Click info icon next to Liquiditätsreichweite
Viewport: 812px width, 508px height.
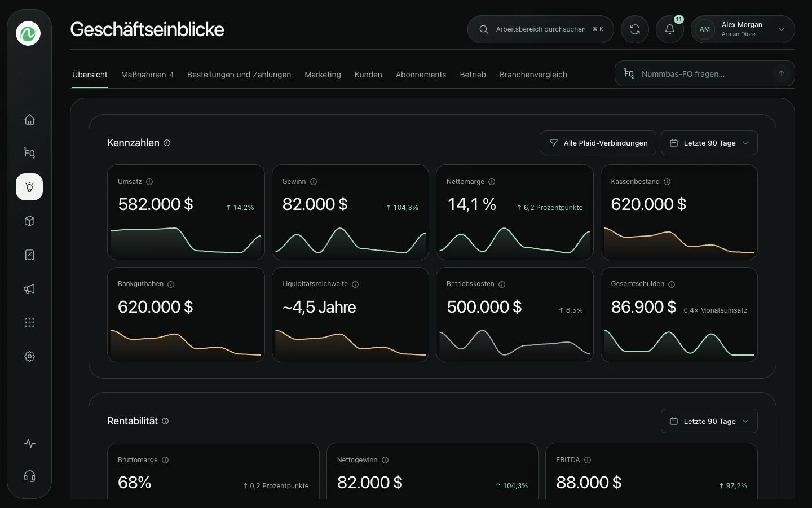tap(355, 284)
